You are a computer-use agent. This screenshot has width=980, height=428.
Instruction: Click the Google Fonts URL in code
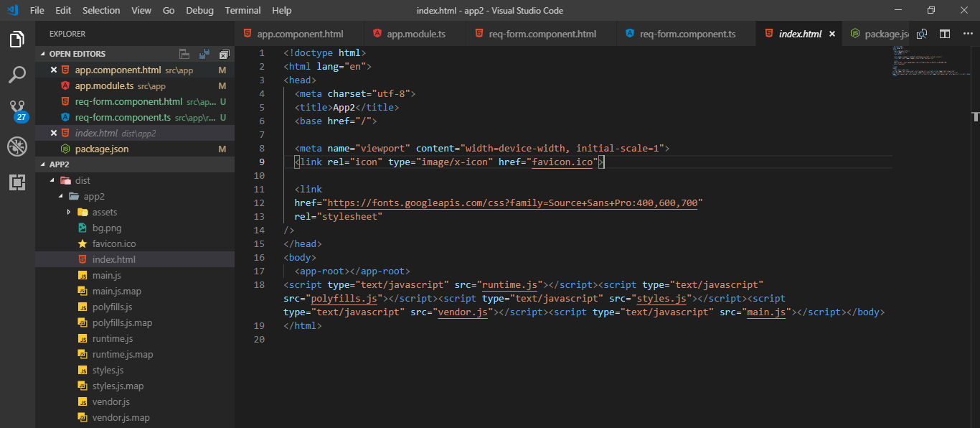[x=513, y=203]
